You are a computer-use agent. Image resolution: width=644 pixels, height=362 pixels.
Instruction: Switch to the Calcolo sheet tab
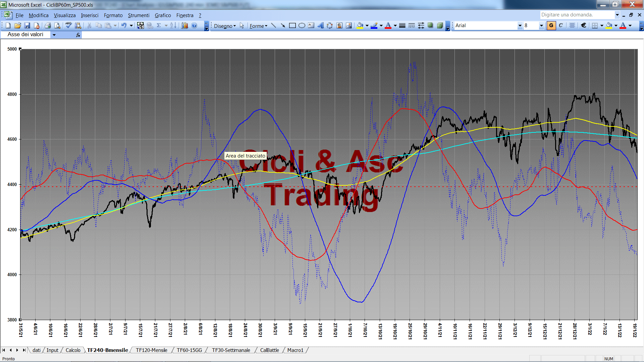[x=73, y=350]
